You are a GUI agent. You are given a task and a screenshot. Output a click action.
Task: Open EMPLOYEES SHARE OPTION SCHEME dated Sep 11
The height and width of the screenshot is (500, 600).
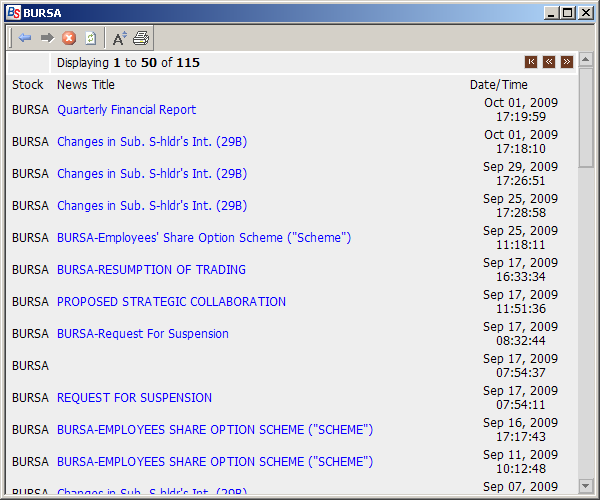point(215,462)
